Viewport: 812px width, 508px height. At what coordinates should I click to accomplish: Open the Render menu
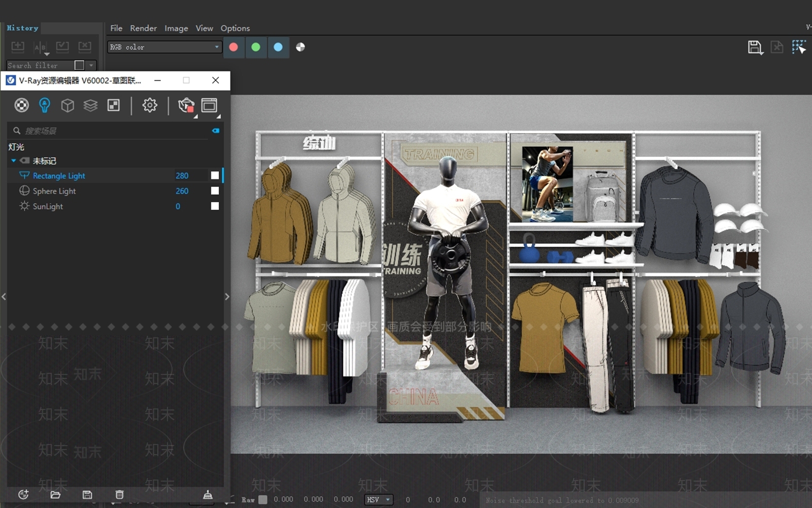click(x=143, y=28)
